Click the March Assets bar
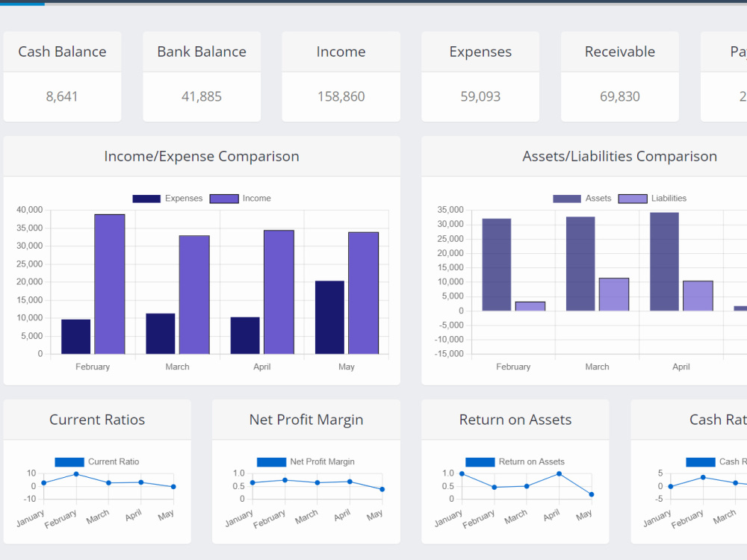This screenshot has width=747, height=560. pos(580,264)
